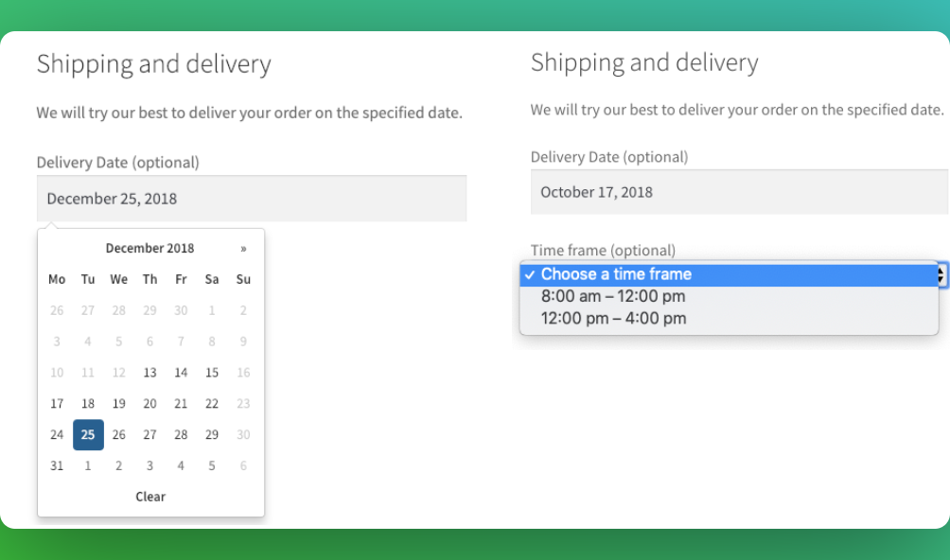Choose December 22 in the calendar

211,403
